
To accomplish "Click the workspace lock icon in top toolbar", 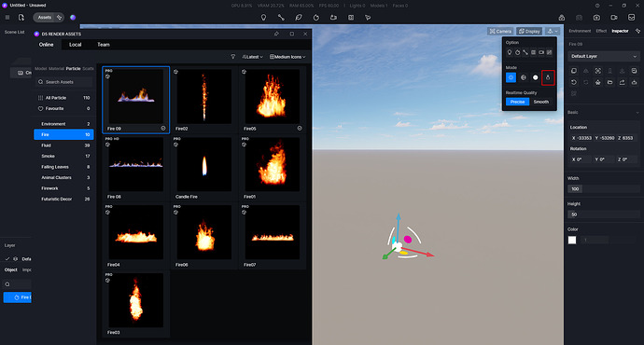I will pyautogui.click(x=562, y=18).
